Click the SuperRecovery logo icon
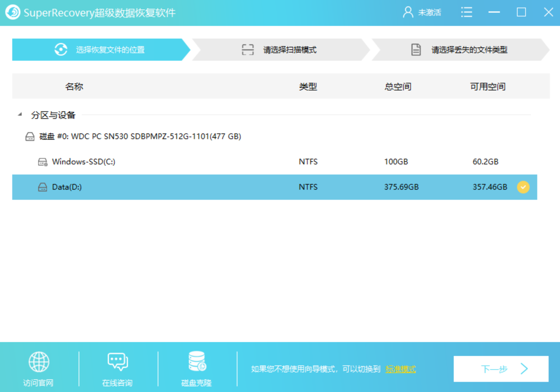The height and width of the screenshot is (392, 560). [x=13, y=12]
